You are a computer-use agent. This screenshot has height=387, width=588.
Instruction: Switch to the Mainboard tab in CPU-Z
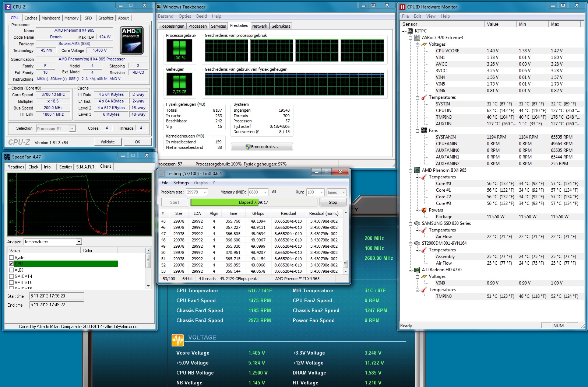[51, 18]
